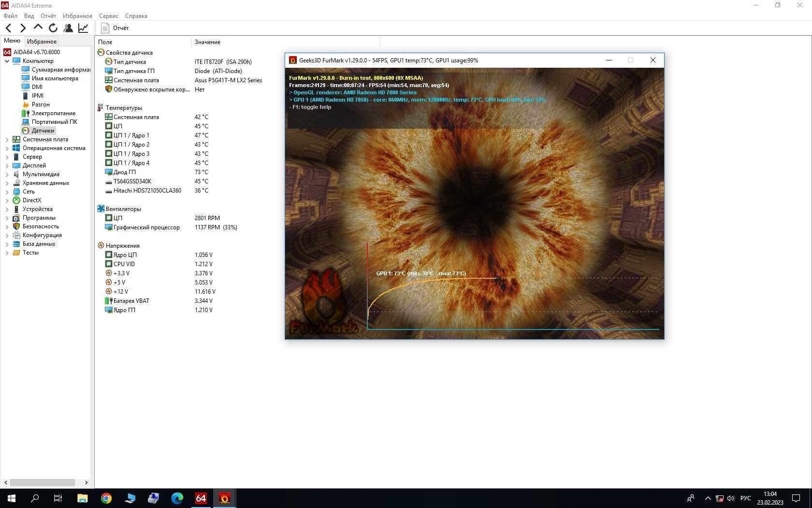Select the Графический процессор fan row
The width and height of the screenshot is (812, 508).
(171, 227)
